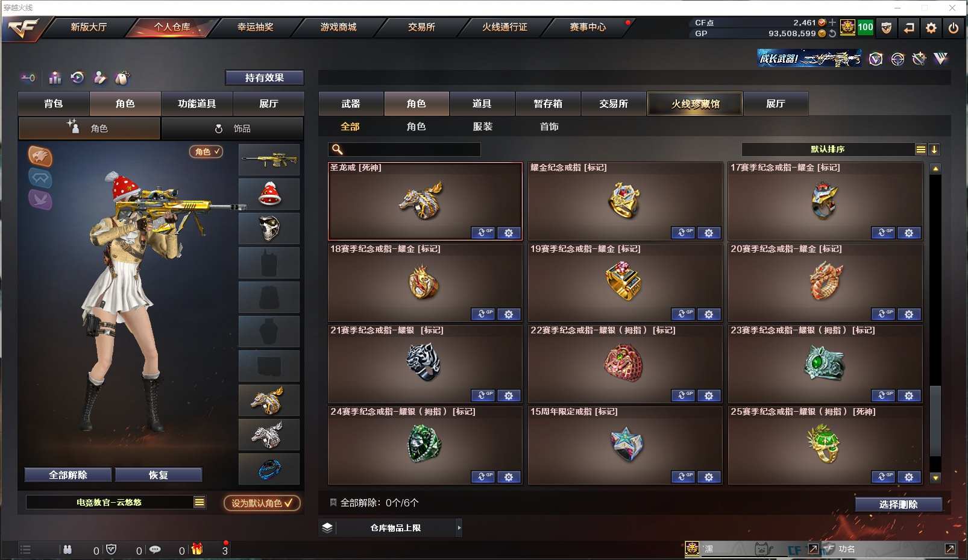968x560 pixels.
Task: Click the 选择删除 button
Action: [898, 505]
